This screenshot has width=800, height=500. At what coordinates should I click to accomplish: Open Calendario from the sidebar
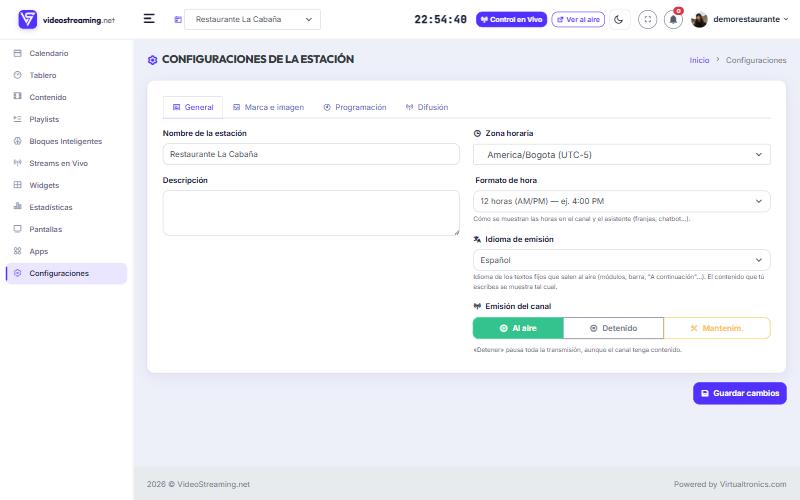[x=66, y=53]
